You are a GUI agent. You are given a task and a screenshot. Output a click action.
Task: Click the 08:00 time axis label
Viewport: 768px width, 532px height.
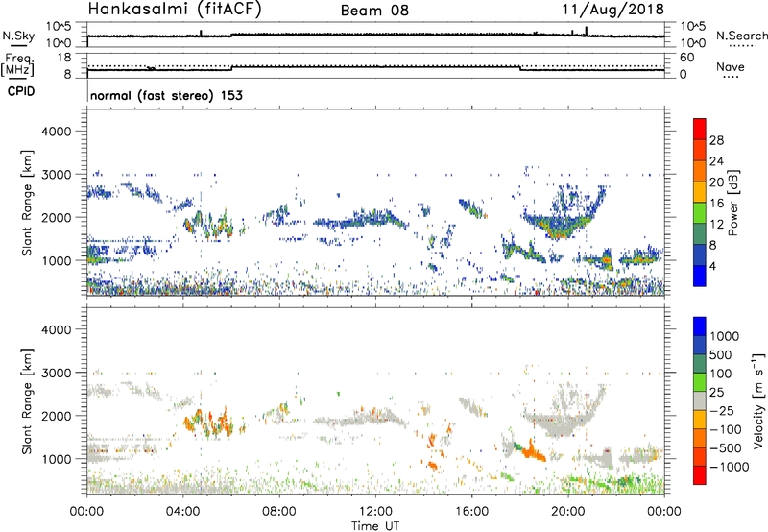point(279,512)
